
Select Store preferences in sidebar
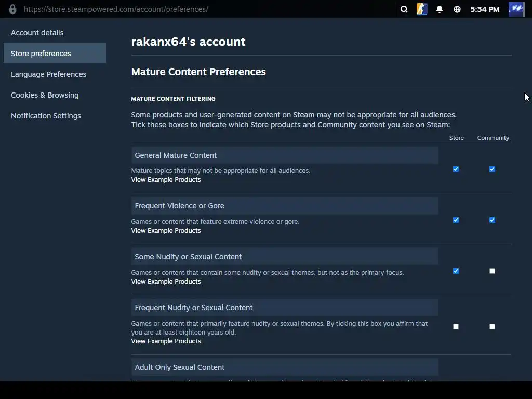pyautogui.click(x=55, y=54)
